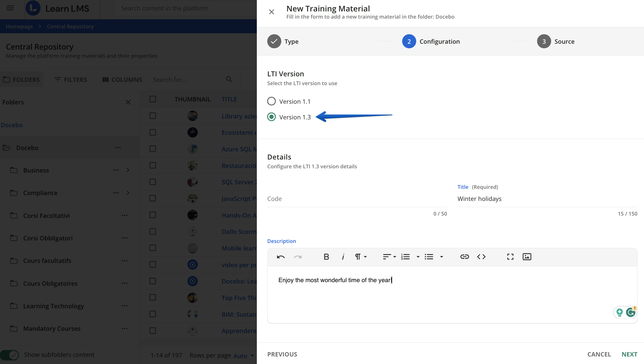Apply bold formatting in description editor
Viewport: 644px width, 364px height.
(x=326, y=257)
